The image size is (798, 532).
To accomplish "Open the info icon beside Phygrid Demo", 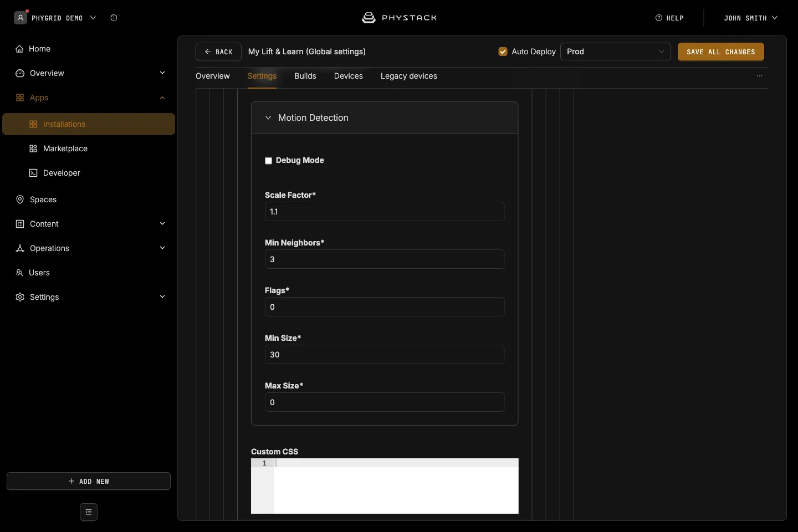I will click(x=114, y=18).
